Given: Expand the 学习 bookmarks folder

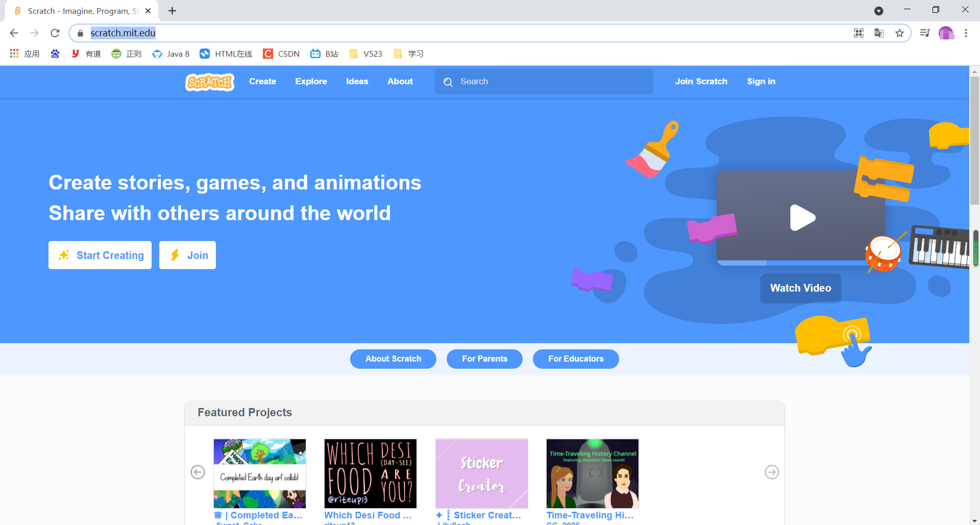Looking at the screenshot, I should pyautogui.click(x=408, y=54).
